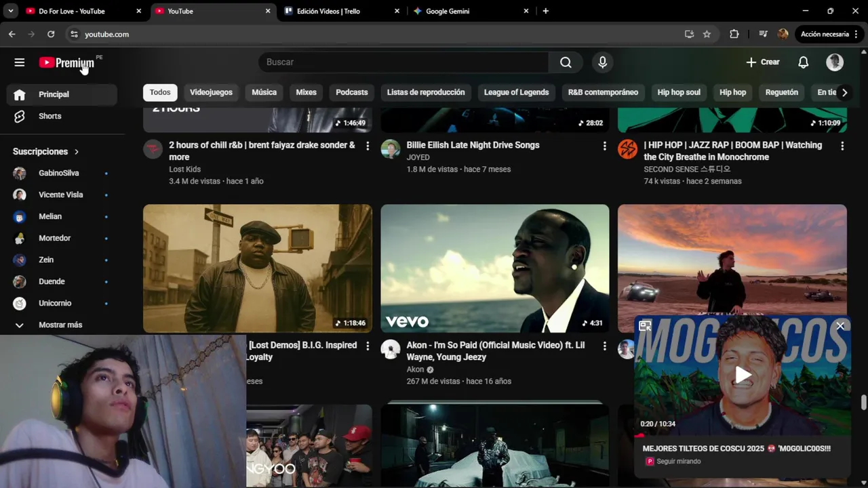Image resolution: width=868 pixels, height=488 pixels.
Task: Expand Suscripciones section arrow
Action: (x=77, y=152)
